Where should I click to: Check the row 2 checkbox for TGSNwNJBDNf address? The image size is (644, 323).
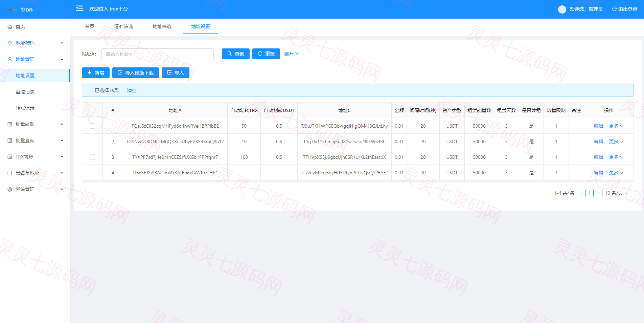pyautogui.click(x=92, y=142)
